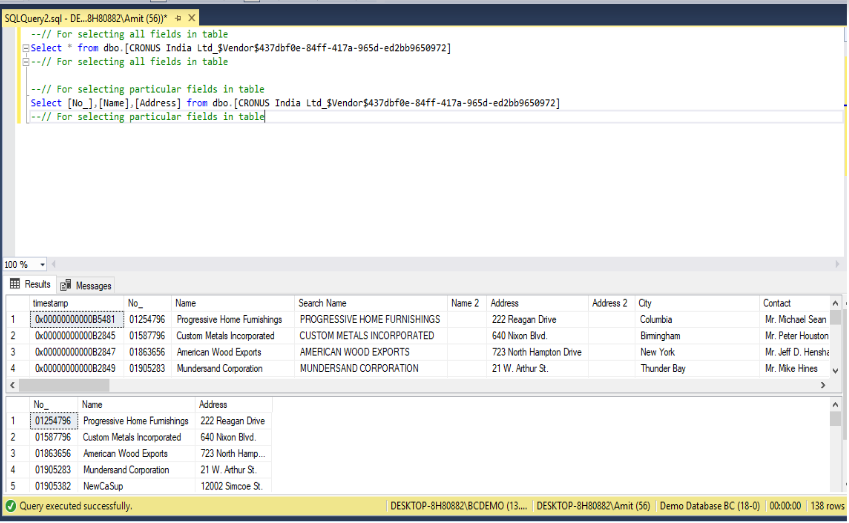The width and height of the screenshot is (849, 523).
Task: Select cell 723 North Hampton Drive
Action: click(537, 352)
